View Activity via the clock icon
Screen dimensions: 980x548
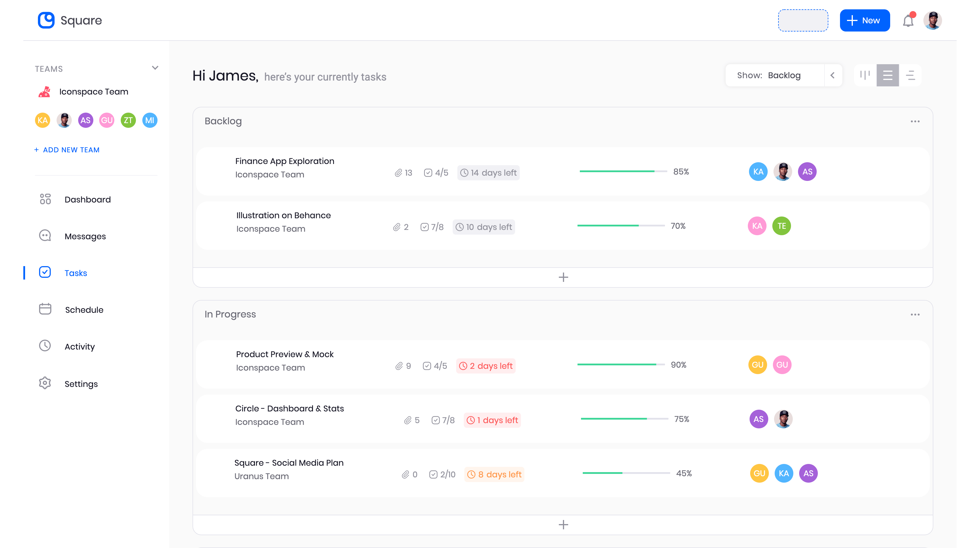[45, 346]
